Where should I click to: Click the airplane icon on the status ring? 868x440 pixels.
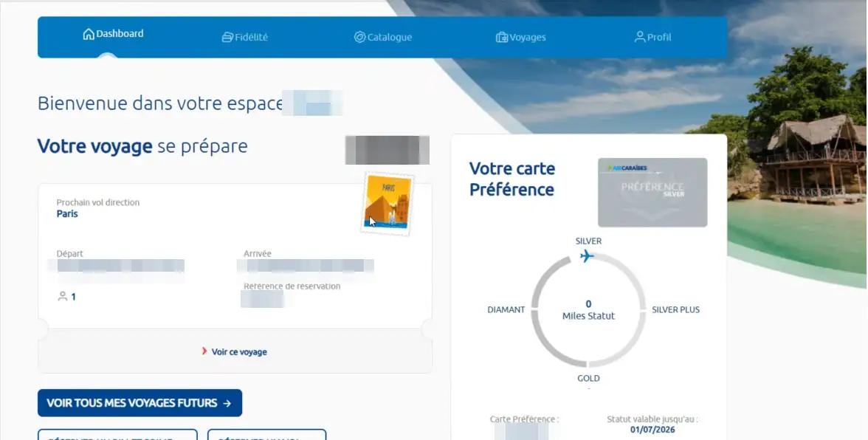(587, 255)
